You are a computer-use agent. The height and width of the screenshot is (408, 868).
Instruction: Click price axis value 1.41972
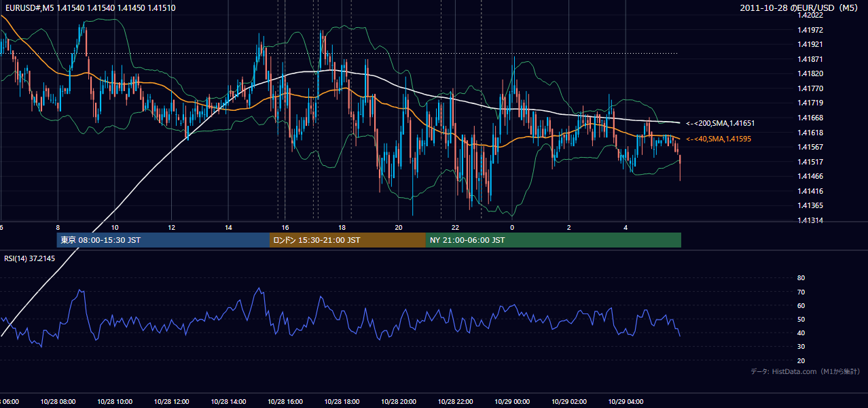tap(811, 30)
